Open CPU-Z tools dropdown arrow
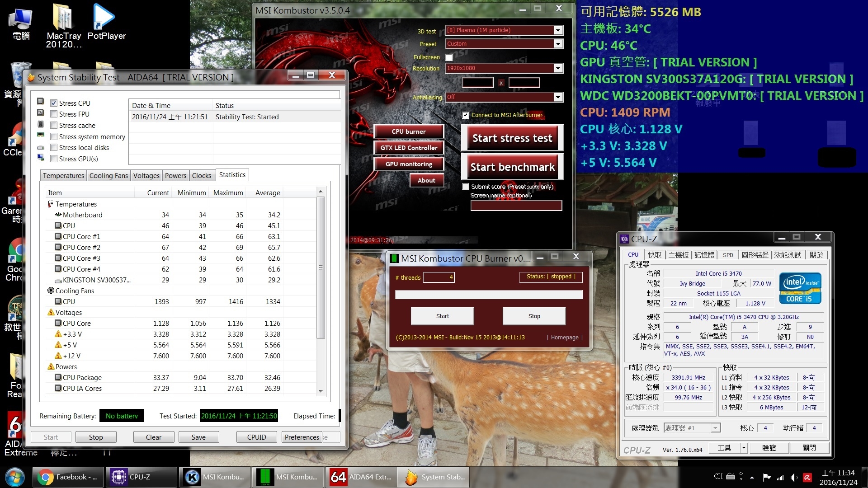The width and height of the screenshot is (868, 488). (x=743, y=448)
